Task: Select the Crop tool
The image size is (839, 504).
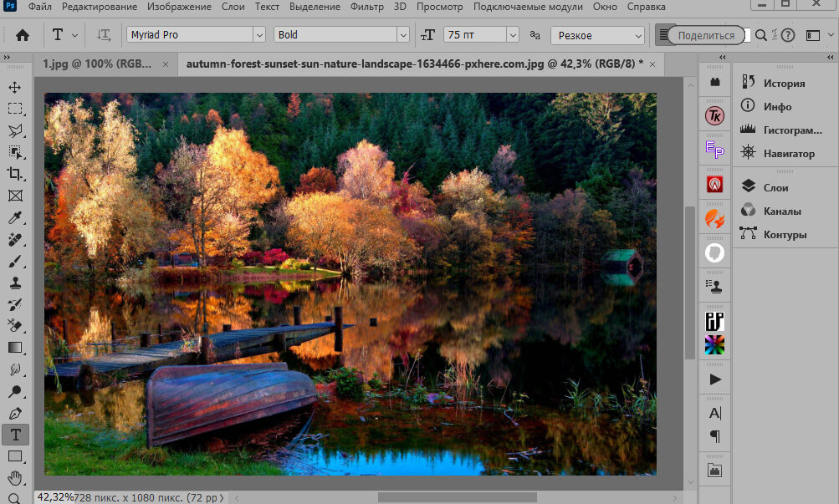Action: point(15,174)
